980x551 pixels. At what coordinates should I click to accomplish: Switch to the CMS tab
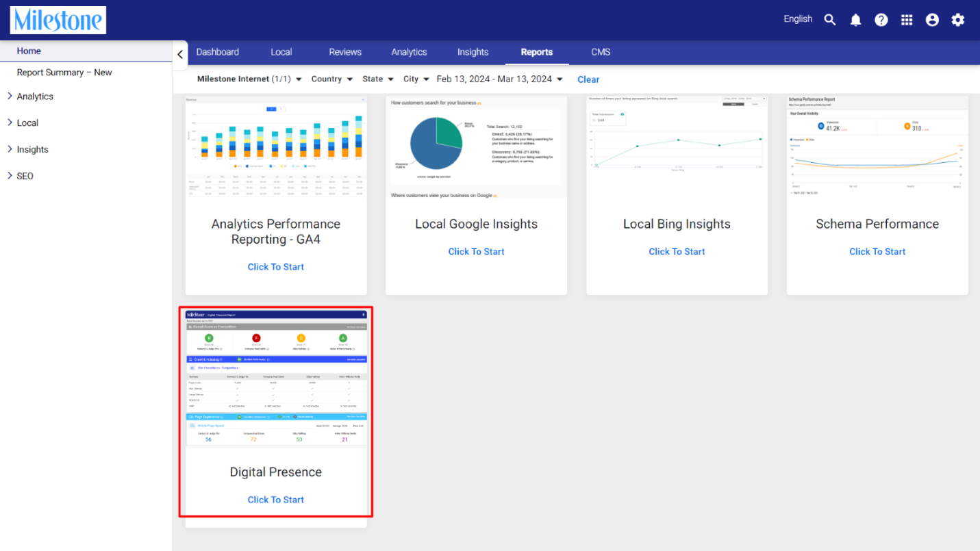(601, 52)
